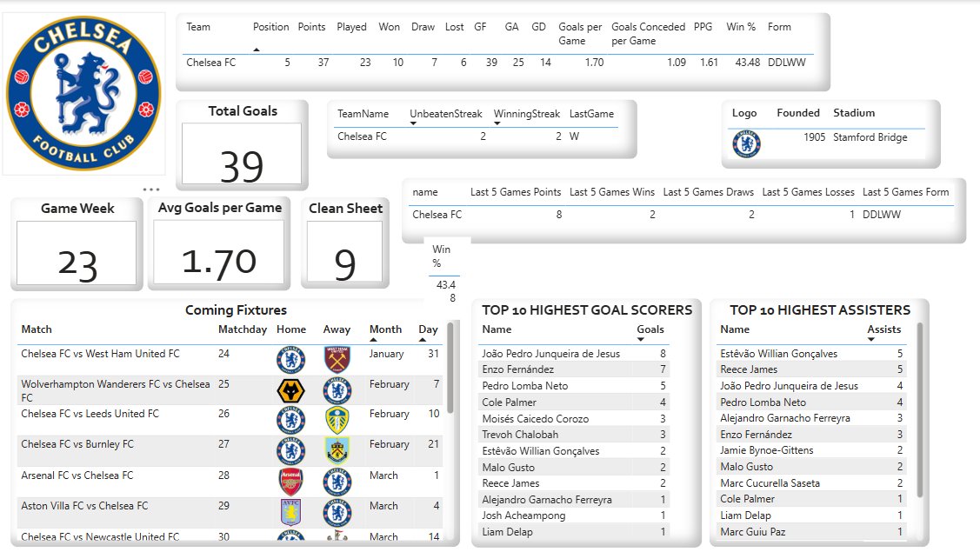Click the Points column header in team table

click(311, 27)
